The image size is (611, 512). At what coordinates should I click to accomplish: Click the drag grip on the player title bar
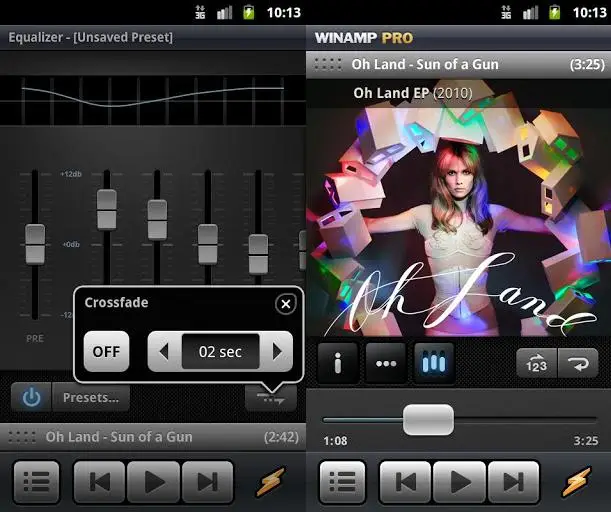[x=328, y=64]
